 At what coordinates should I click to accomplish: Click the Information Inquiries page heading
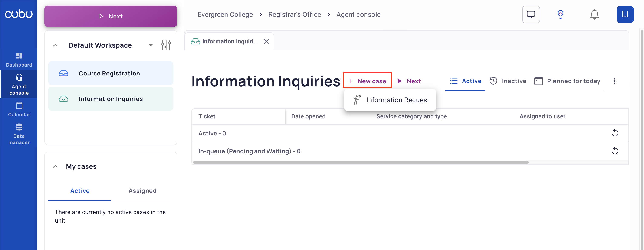(x=266, y=81)
